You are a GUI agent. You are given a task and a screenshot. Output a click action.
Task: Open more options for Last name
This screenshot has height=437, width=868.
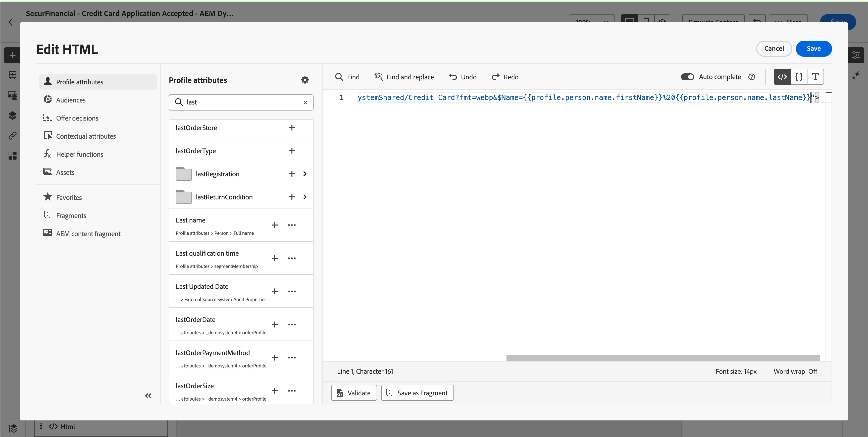(x=292, y=225)
